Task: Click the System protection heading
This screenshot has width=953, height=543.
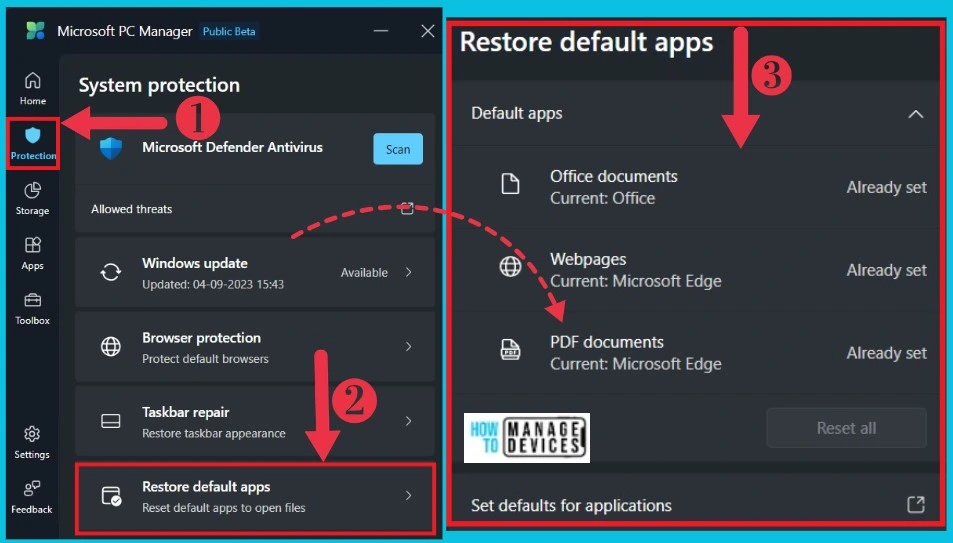Action: 159,85
